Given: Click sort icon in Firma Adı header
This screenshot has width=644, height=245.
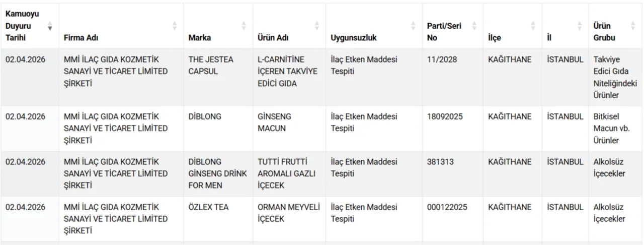Looking at the screenshot, I should (x=175, y=26).
